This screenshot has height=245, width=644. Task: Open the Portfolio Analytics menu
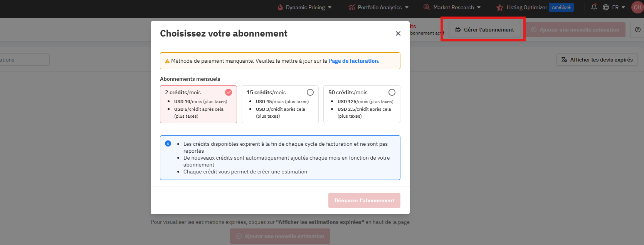380,7
